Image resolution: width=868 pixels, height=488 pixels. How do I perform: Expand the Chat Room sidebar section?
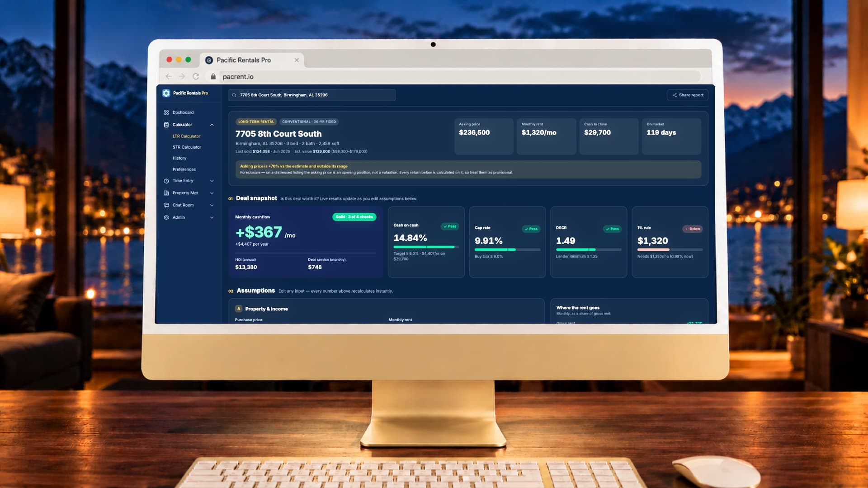(212, 205)
